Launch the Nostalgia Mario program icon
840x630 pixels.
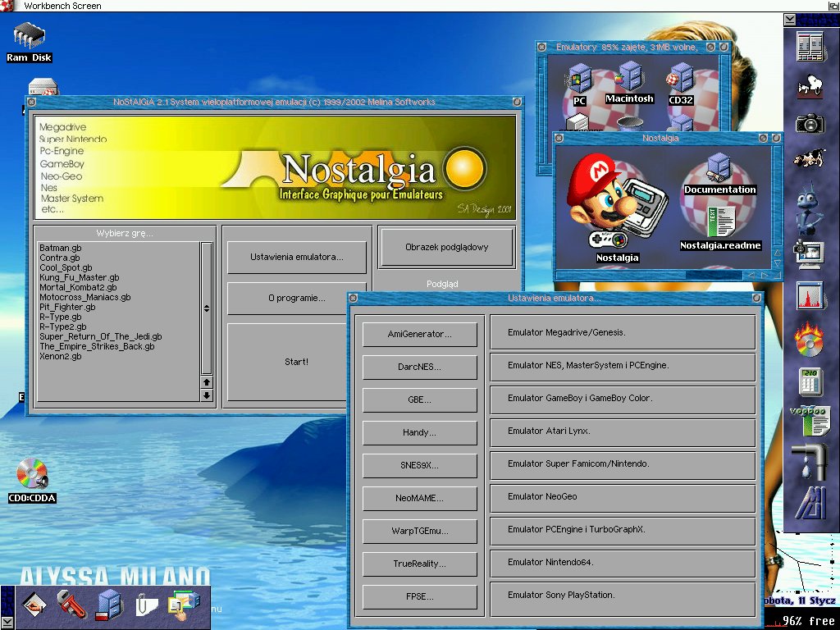[617, 208]
